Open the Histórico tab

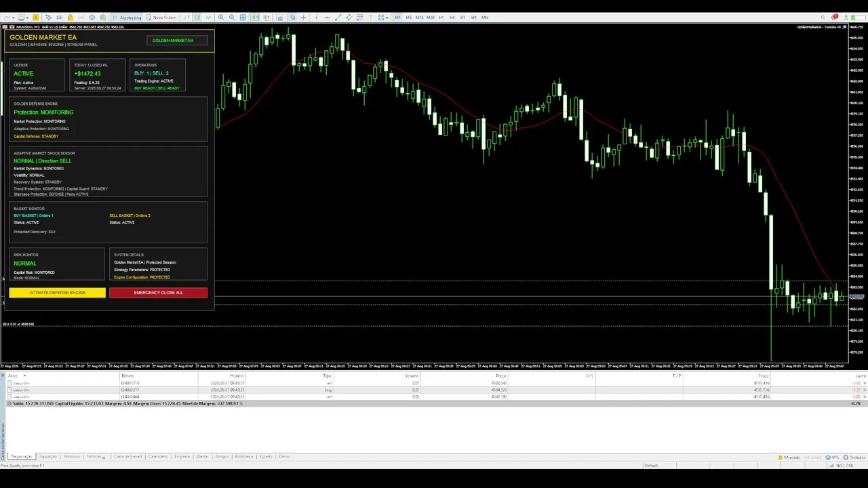(x=72, y=456)
